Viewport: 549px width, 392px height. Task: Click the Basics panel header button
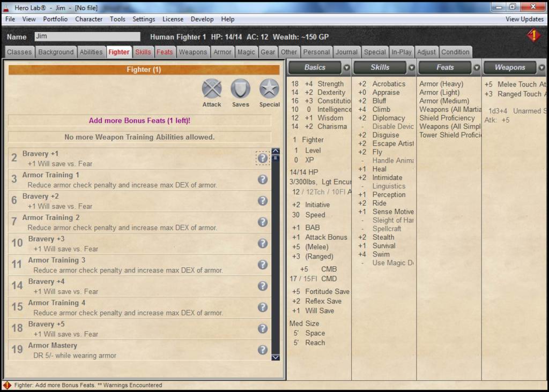314,67
